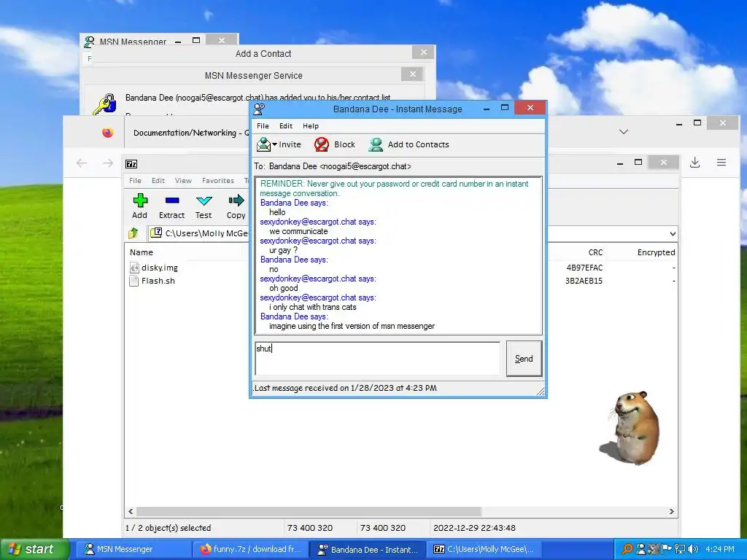The image size is (747, 560).
Task: Click the chat resize grip corner
Action: tap(541, 392)
